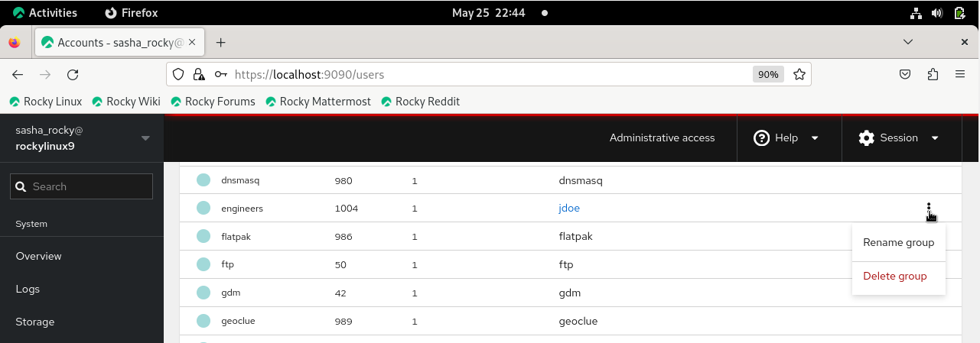This screenshot has width=980, height=343.
Task: Open the Rocky Wiki bookmark
Action: click(126, 102)
